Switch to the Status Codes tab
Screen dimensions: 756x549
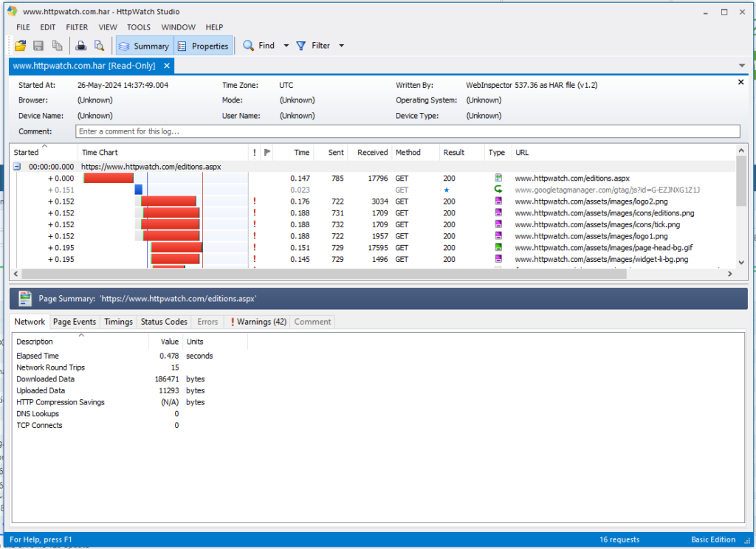pyautogui.click(x=164, y=322)
